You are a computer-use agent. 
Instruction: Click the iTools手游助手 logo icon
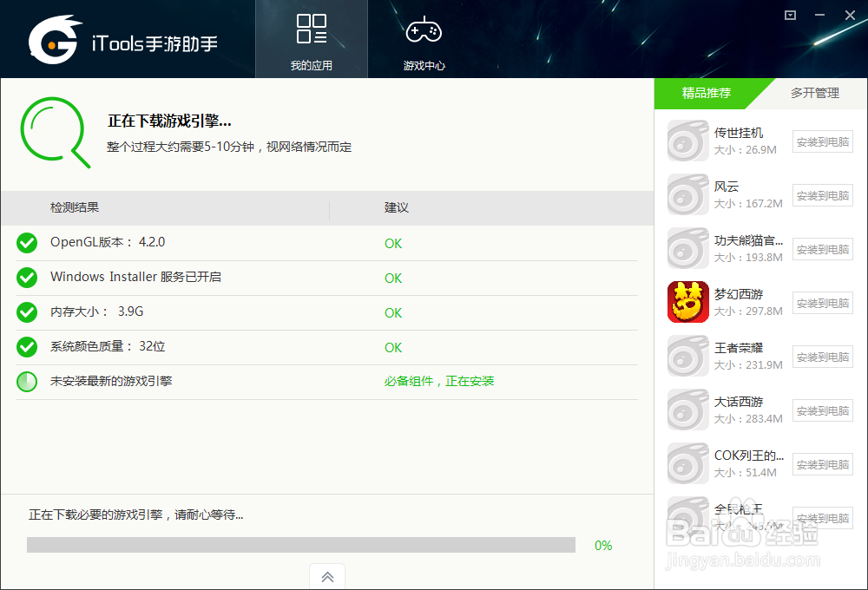point(54,40)
